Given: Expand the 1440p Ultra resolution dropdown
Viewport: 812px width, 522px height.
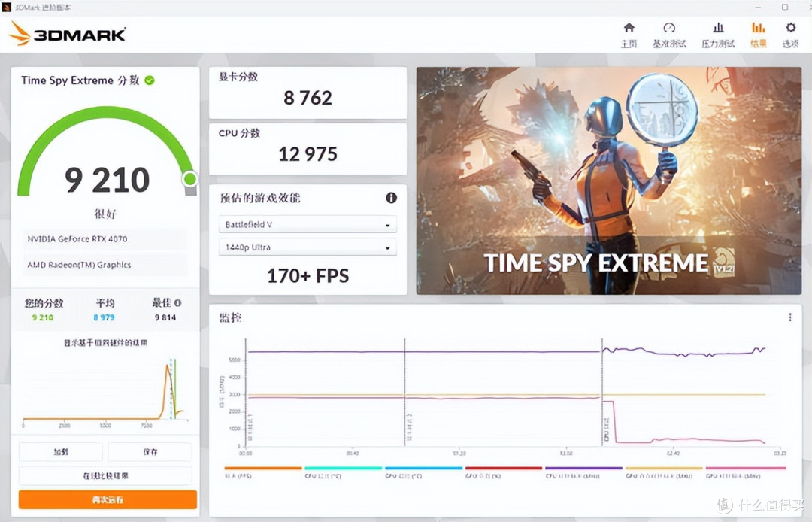Looking at the screenshot, I should [308, 247].
